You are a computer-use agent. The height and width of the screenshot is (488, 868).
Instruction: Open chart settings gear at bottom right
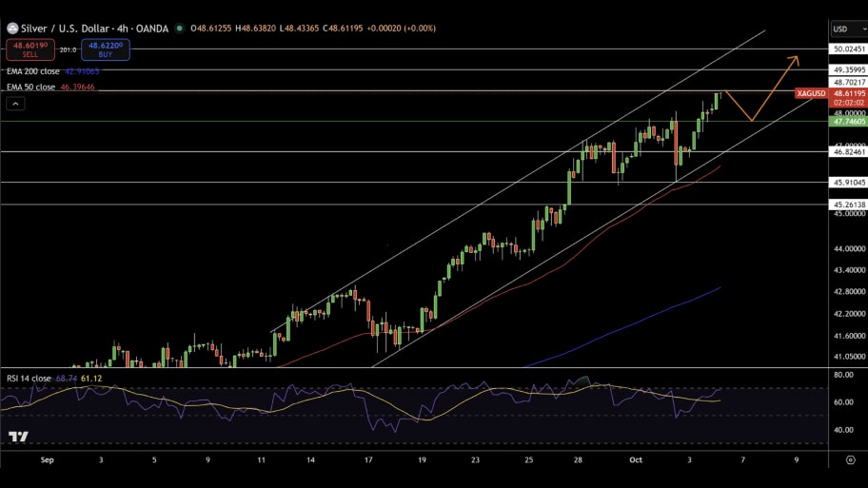(x=849, y=459)
